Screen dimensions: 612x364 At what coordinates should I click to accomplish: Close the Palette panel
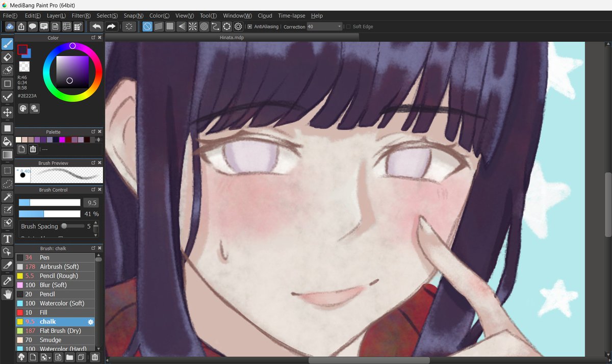point(99,132)
